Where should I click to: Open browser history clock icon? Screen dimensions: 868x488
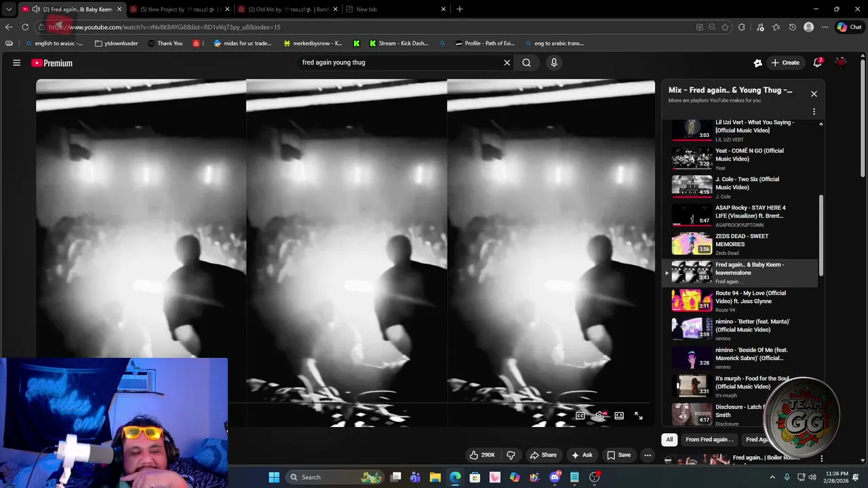click(x=792, y=27)
